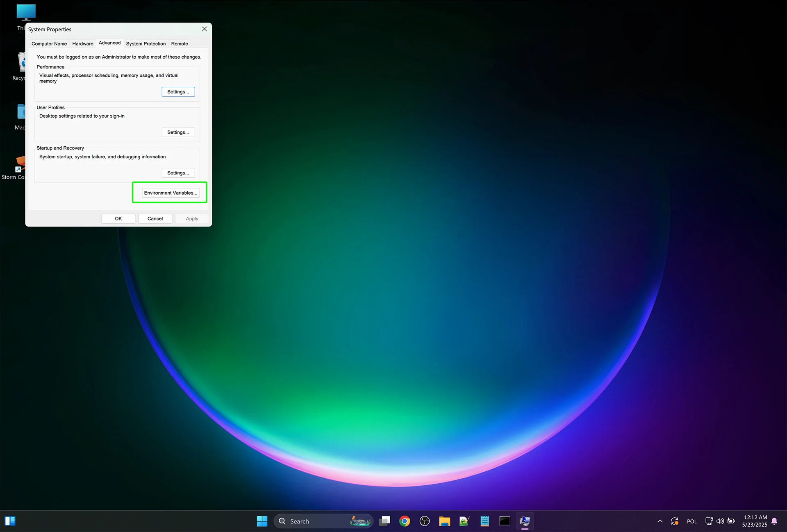
Task: Open Startup and Recovery Settings
Action: click(178, 173)
